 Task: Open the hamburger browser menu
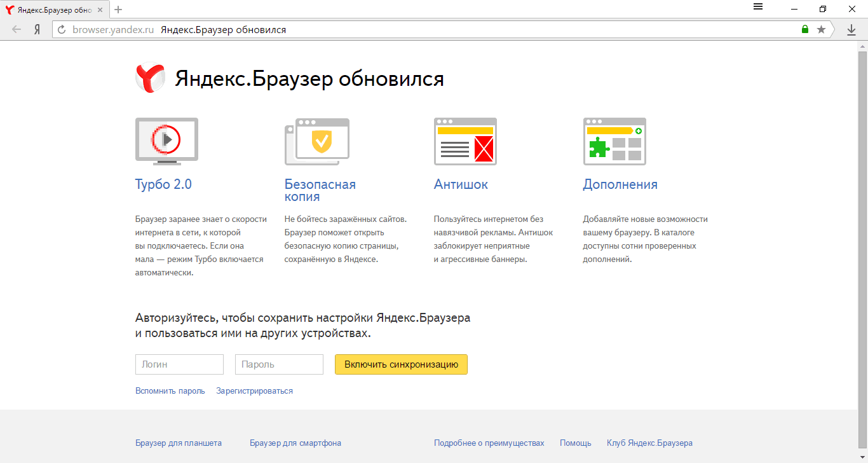757,7
